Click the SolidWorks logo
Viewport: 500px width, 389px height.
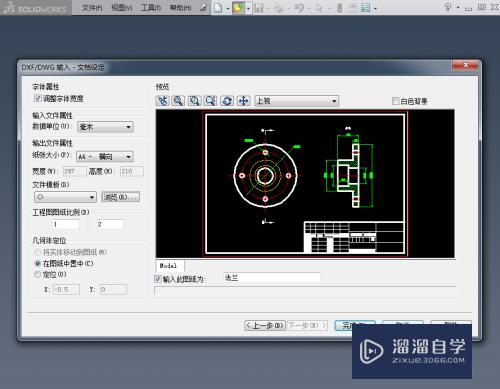pyautogui.click(x=35, y=8)
